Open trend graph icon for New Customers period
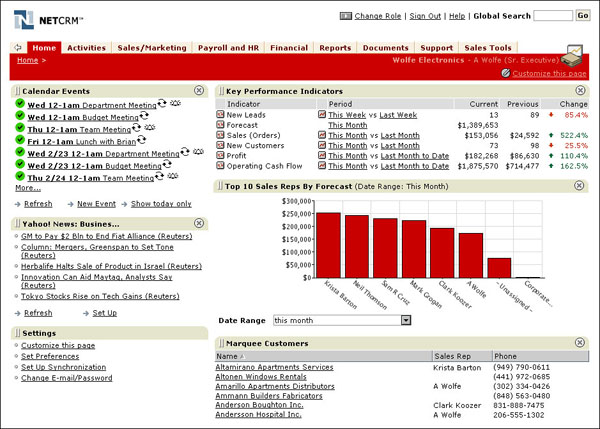600x429 pixels. tap(322, 145)
